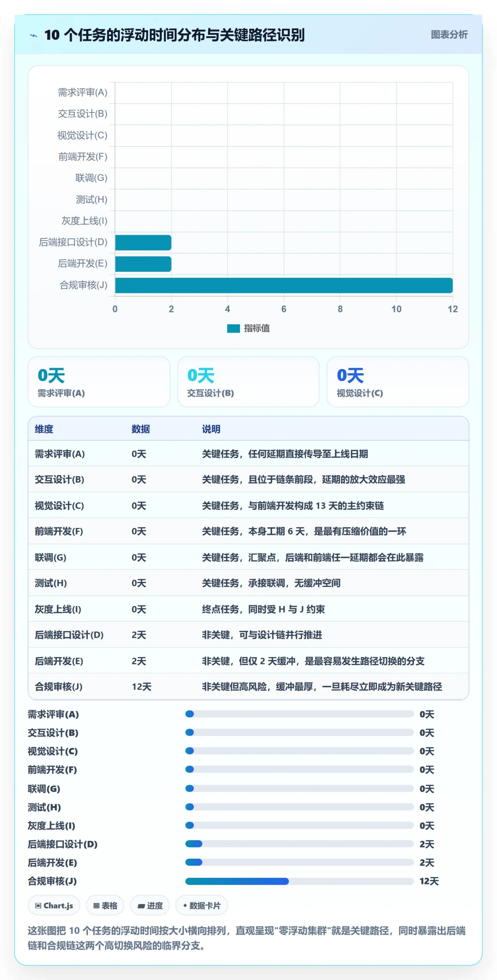Screen dimensions: 497x980
Task: Click the 表格 tag chip
Action: tap(105, 905)
